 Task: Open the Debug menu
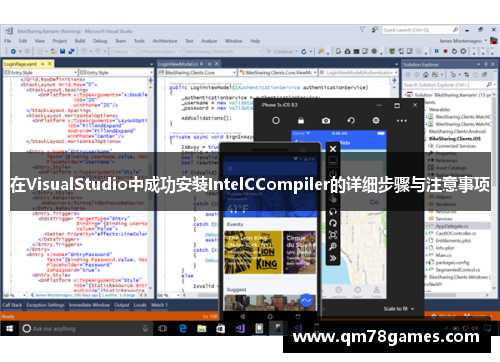(x=100, y=41)
